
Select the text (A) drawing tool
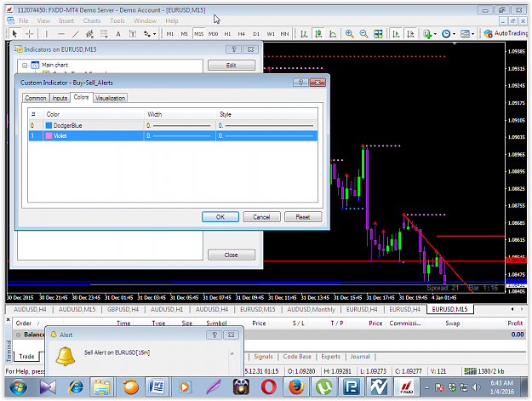[x=118, y=33]
